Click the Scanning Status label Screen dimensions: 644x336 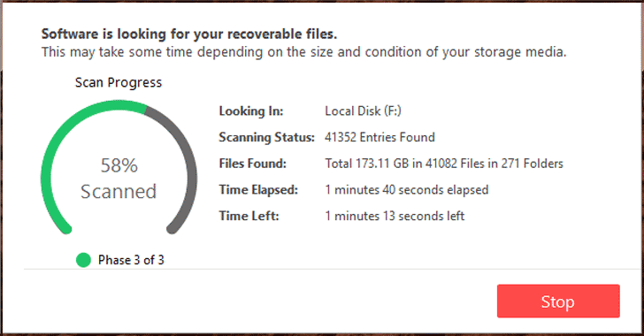click(266, 137)
